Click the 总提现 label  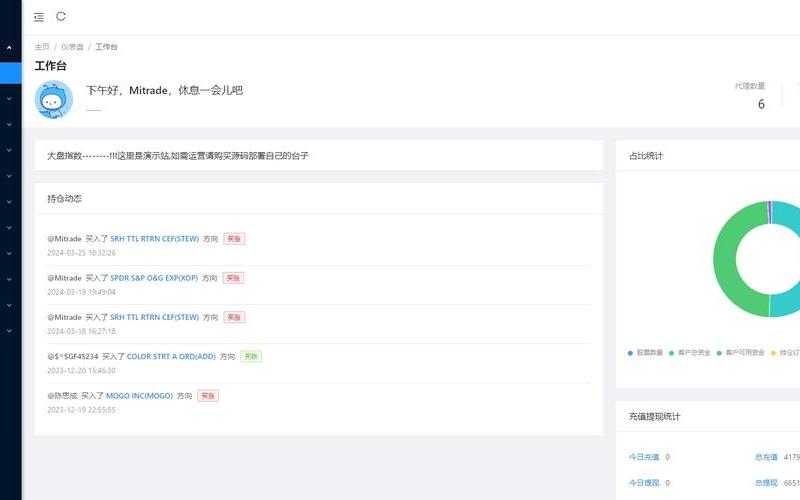(766, 483)
